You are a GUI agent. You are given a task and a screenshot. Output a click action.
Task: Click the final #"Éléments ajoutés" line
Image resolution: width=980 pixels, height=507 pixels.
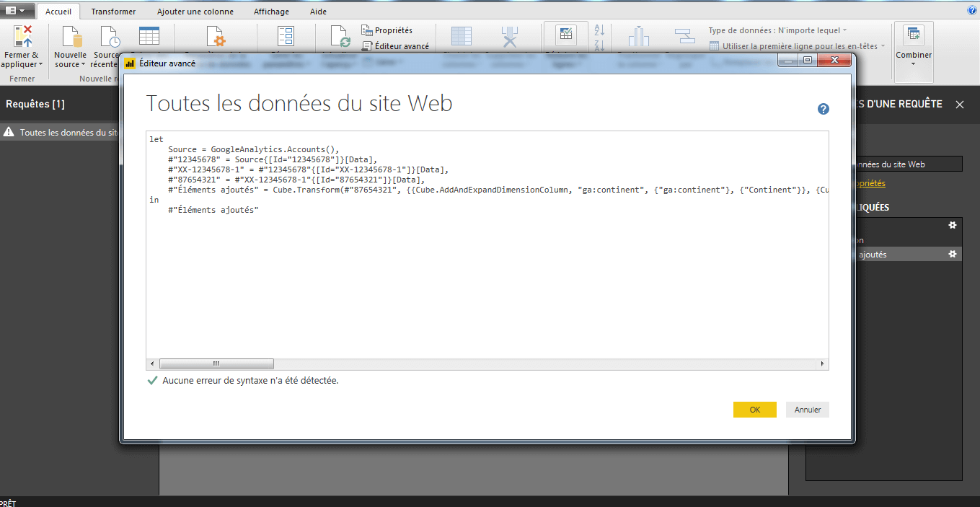tap(213, 210)
